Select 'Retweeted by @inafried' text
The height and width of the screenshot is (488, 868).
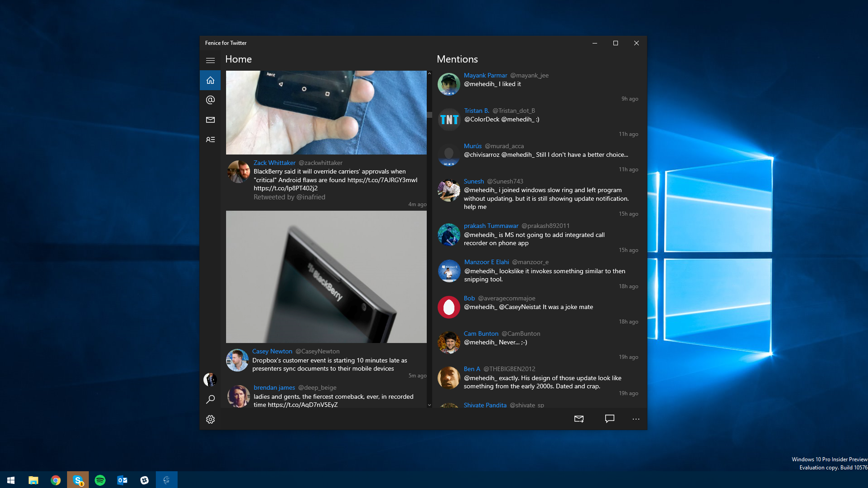click(x=289, y=197)
